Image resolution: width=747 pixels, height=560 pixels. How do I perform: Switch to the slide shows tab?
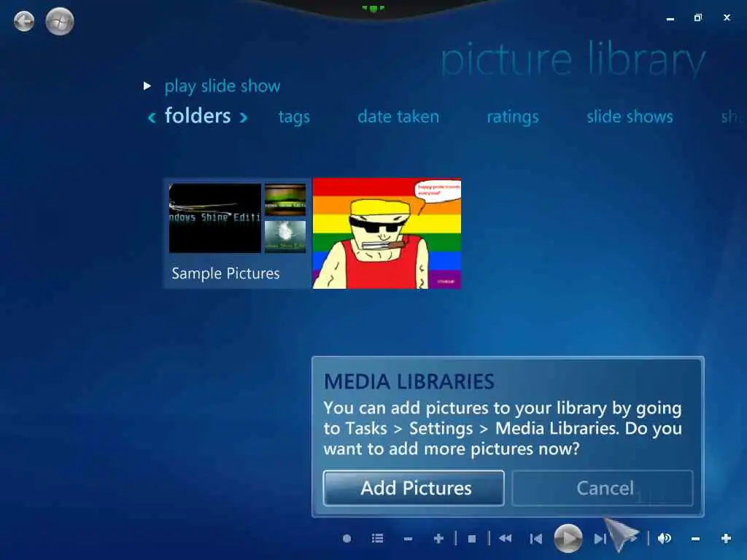coord(630,117)
